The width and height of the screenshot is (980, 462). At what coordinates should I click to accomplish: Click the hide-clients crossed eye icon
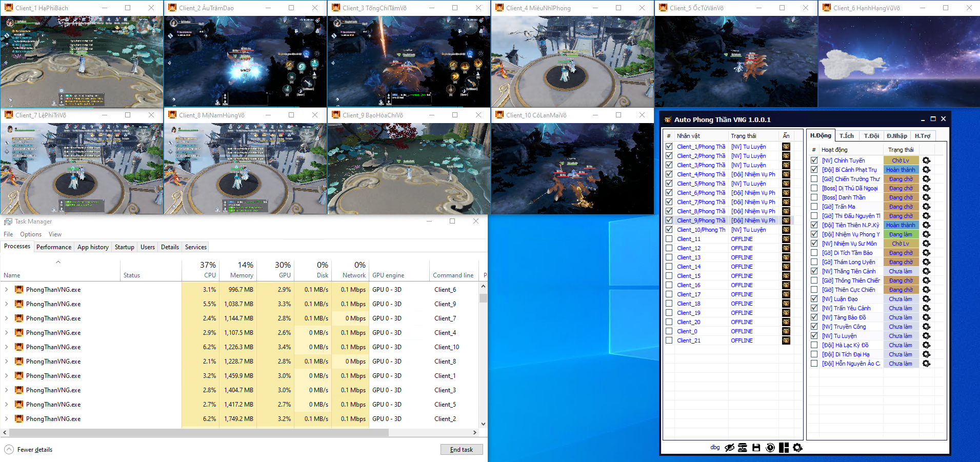[729, 448]
